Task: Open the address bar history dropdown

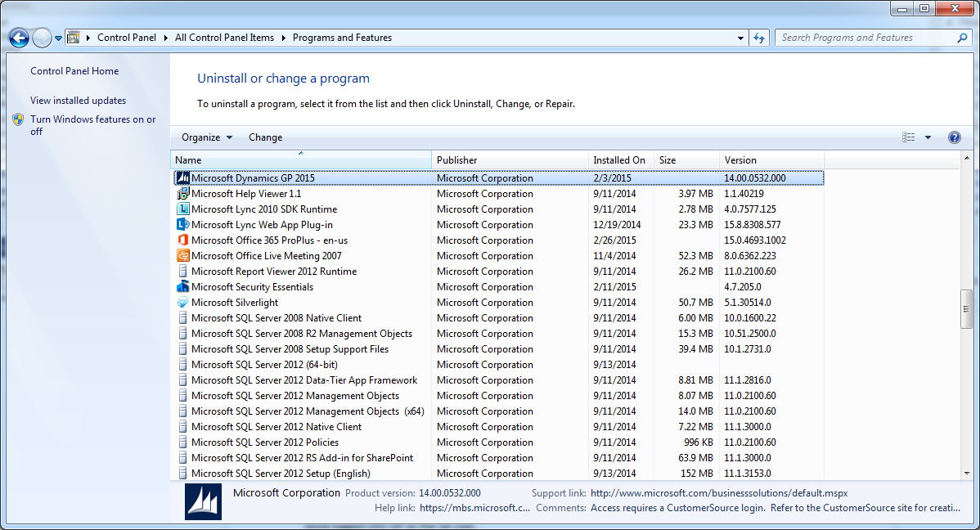Action: [x=740, y=38]
